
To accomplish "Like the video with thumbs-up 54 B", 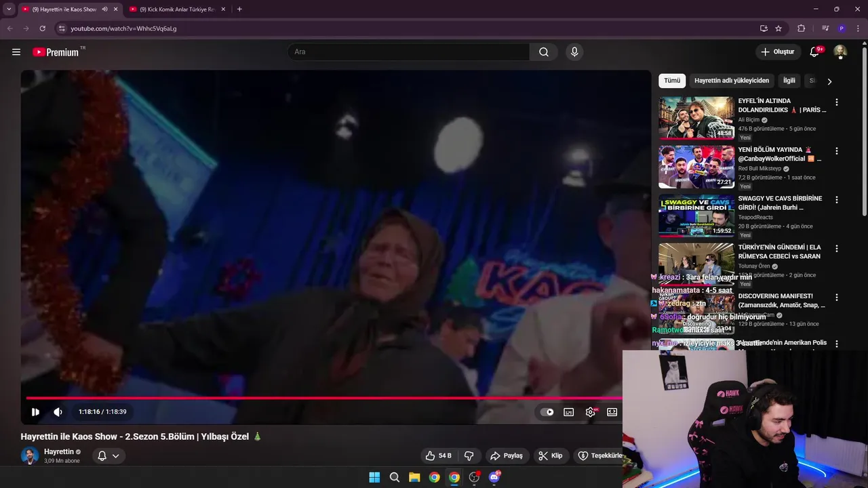I will point(438,455).
